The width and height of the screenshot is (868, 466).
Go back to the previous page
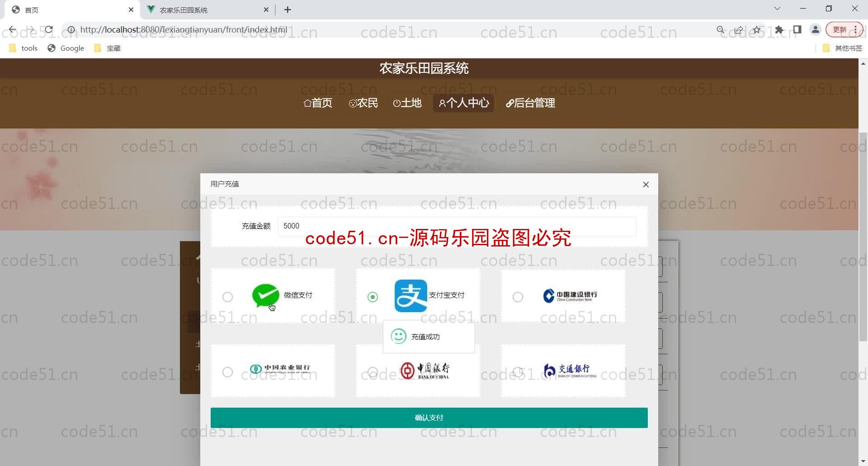tap(12, 30)
